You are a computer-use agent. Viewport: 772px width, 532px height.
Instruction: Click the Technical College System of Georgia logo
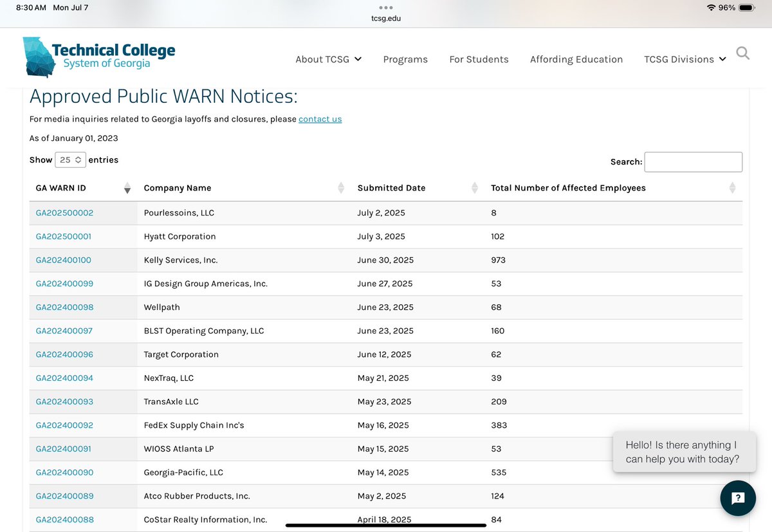pos(98,57)
